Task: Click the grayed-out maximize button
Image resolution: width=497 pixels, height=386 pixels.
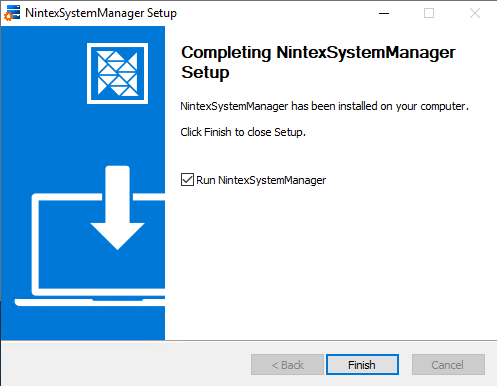Action: point(429,13)
